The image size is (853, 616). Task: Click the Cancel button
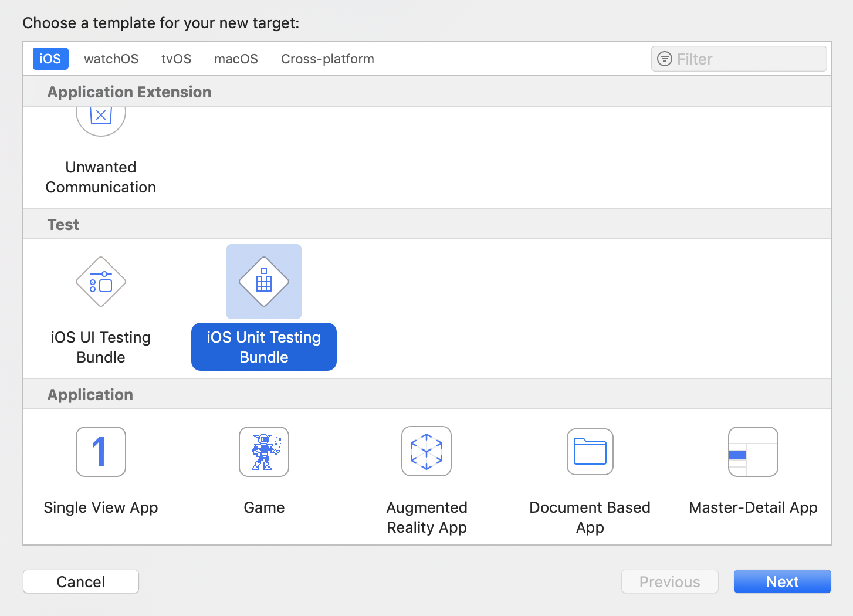[x=81, y=581]
